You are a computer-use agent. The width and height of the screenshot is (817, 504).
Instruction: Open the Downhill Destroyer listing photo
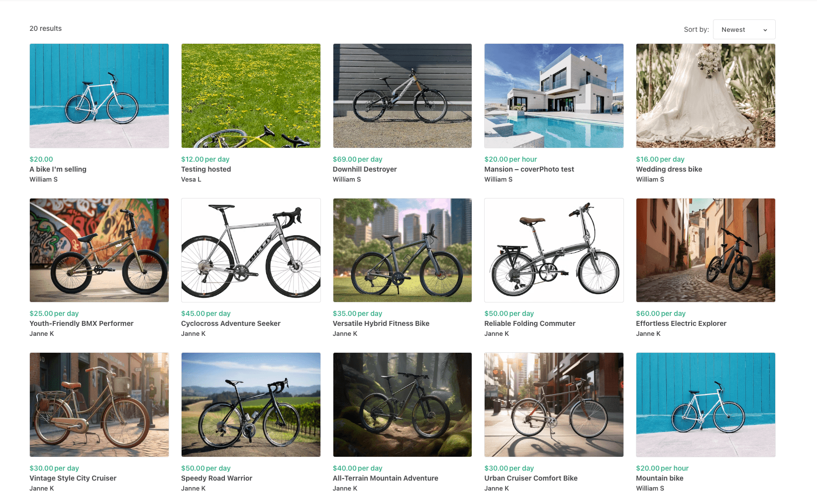pos(402,96)
